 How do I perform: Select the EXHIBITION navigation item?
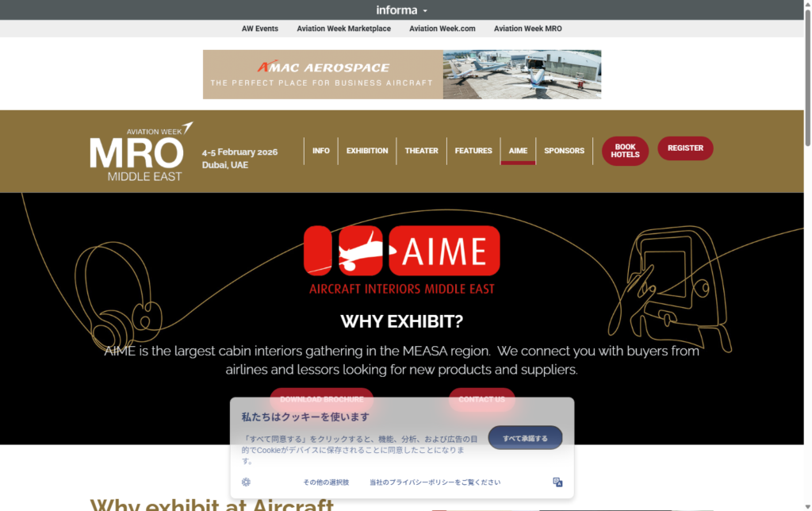[367, 150]
